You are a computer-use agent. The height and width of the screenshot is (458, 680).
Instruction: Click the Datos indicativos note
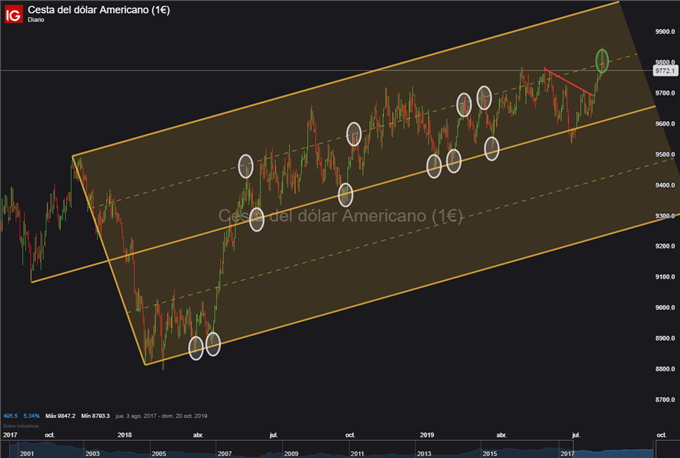pyautogui.click(x=21, y=426)
